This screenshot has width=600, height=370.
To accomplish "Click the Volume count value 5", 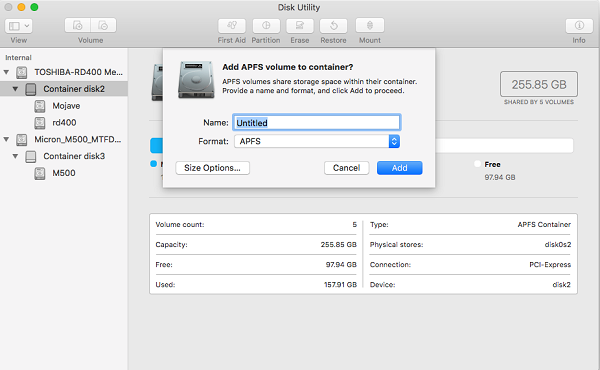I will click(354, 225).
